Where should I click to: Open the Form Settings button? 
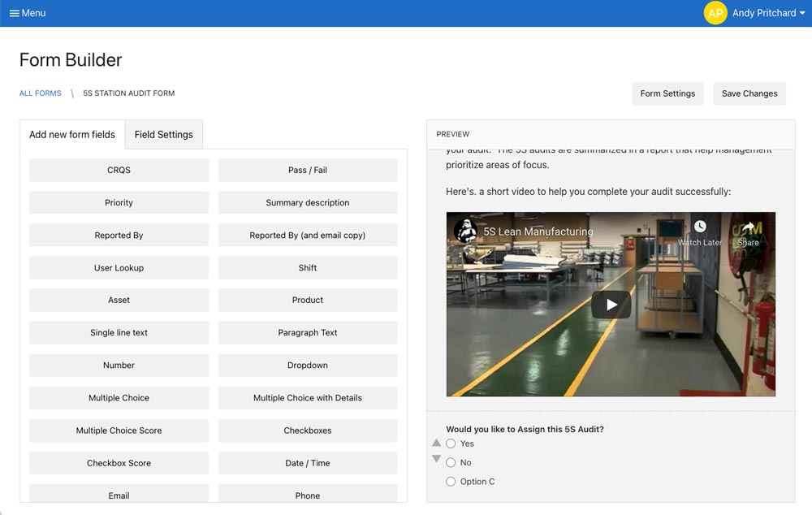(667, 93)
